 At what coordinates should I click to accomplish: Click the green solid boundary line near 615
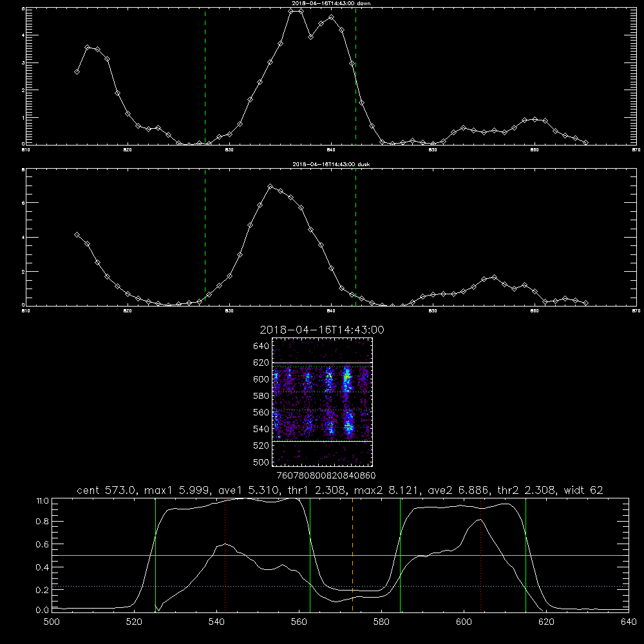tap(526, 555)
